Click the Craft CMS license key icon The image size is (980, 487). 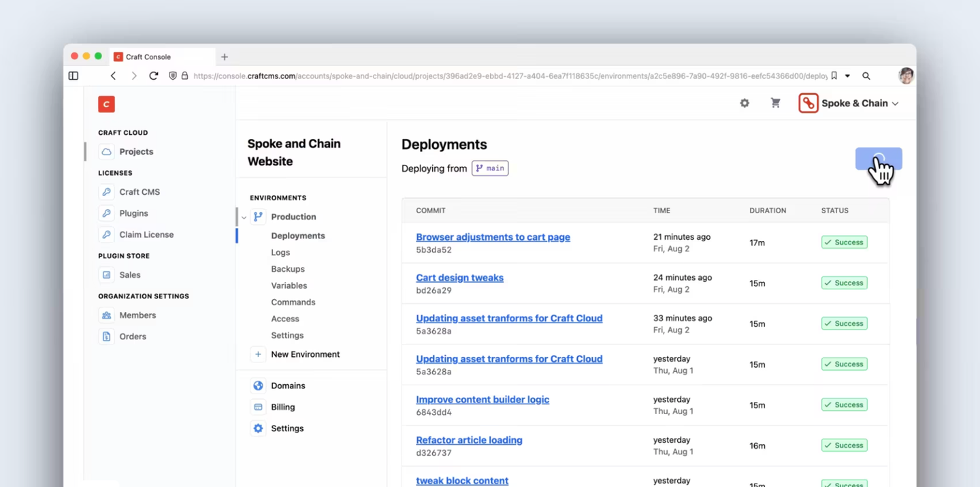(106, 192)
